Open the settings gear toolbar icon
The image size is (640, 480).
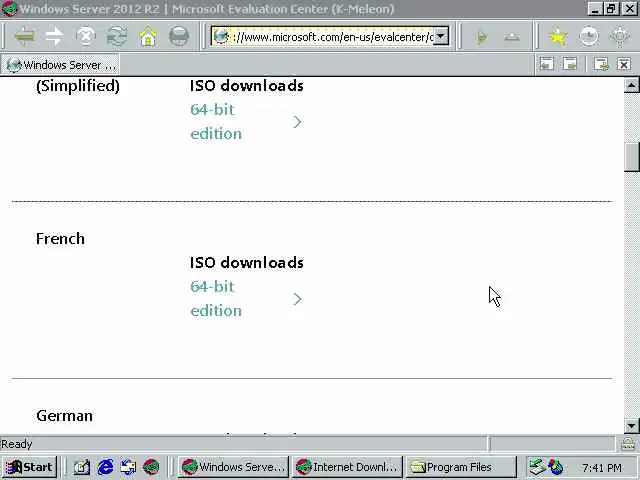click(x=620, y=37)
